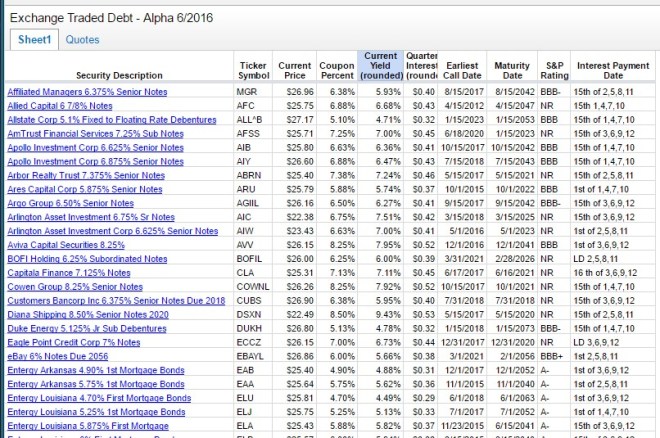Open Allied Capital 6 7/8% Notes link
This screenshot has width=660, height=438.
pos(60,106)
